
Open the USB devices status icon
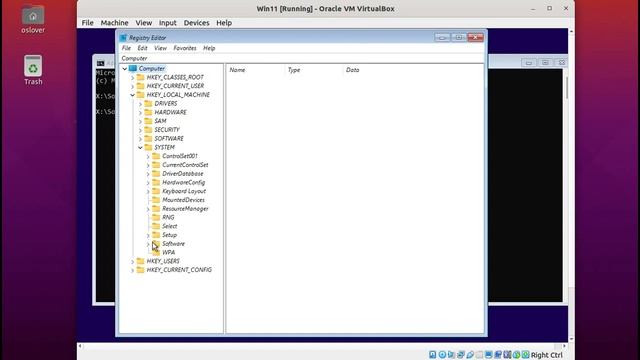[470, 355]
